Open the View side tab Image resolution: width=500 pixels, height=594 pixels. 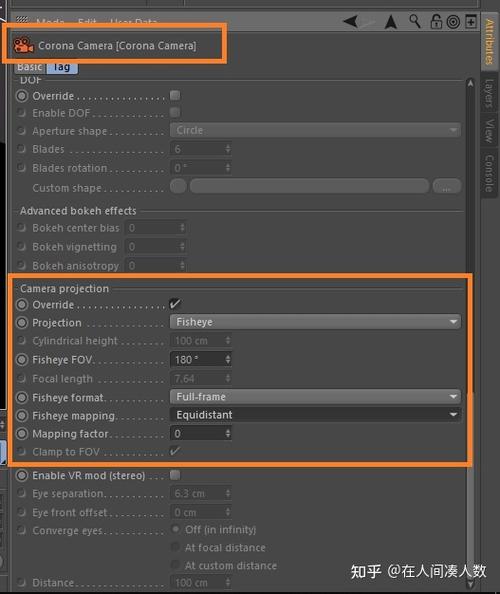[x=489, y=131]
